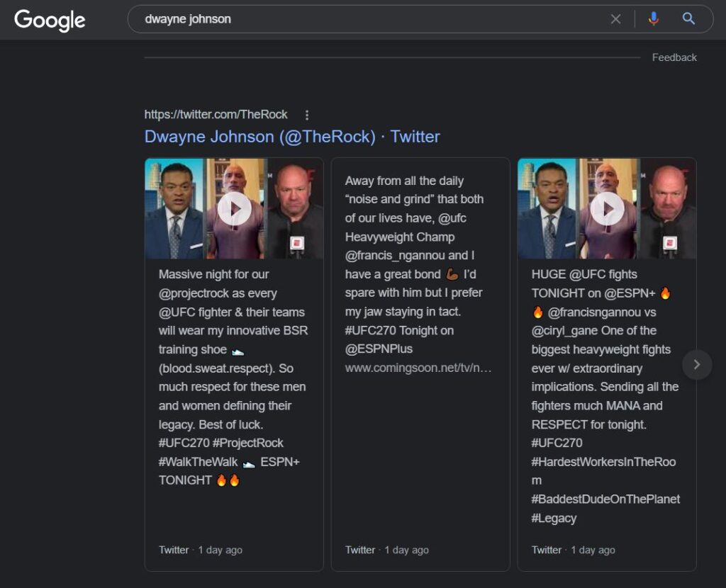
Task: Click 'Twitter · 1 day ago' under the middle tweet
Action: pos(386,550)
